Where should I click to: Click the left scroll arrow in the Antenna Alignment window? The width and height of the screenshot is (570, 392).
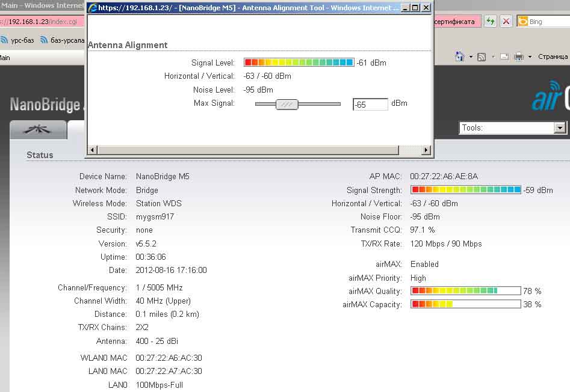pos(92,150)
